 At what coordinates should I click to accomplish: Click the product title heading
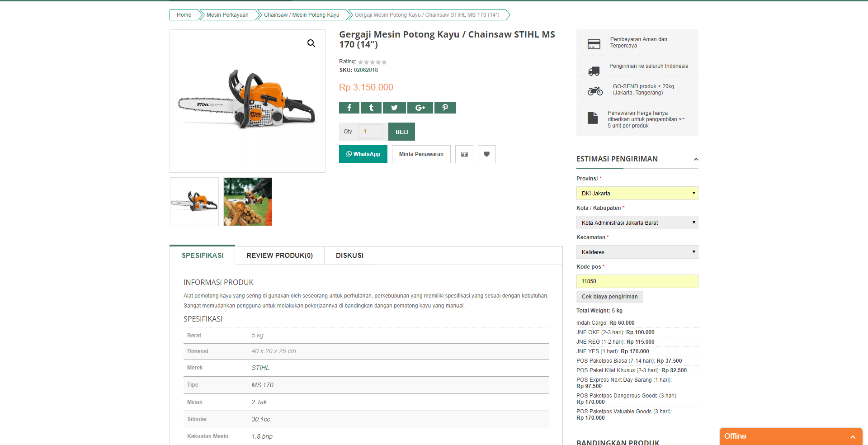click(447, 39)
